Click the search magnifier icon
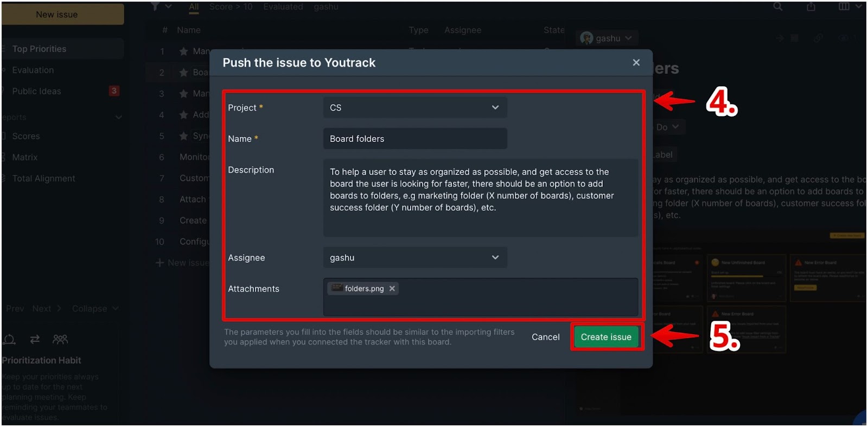Screen dimensions: 868x427 pyautogui.click(x=777, y=7)
